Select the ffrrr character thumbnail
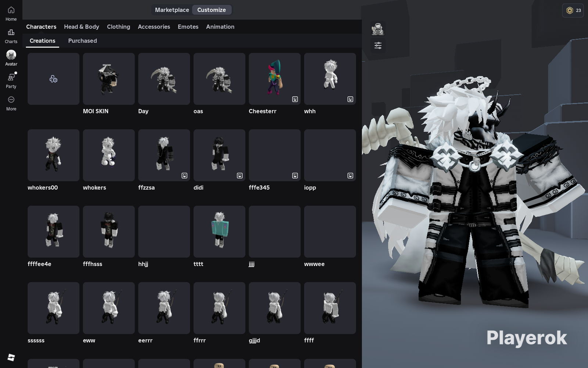 (x=219, y=308)
